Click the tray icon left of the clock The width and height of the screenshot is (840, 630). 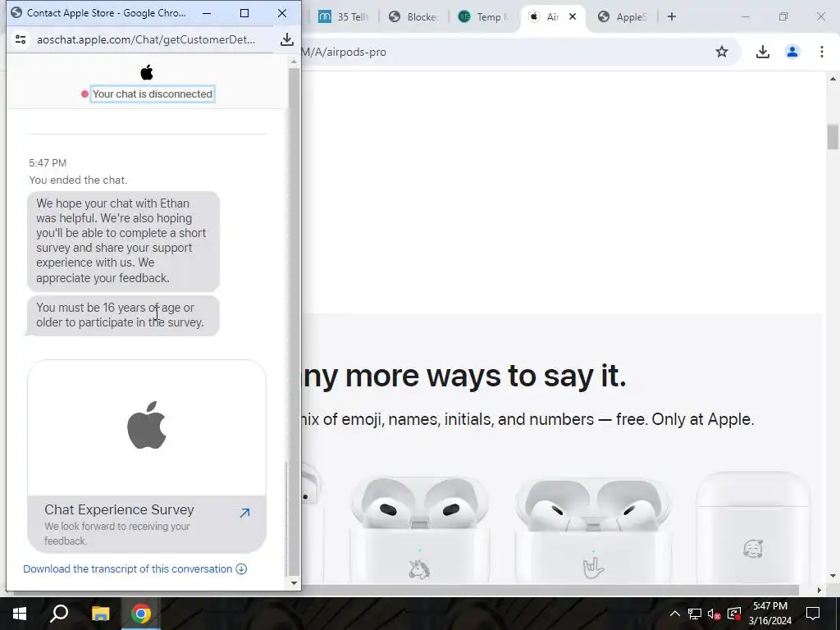pyautogui.click(x=734, y=614)
